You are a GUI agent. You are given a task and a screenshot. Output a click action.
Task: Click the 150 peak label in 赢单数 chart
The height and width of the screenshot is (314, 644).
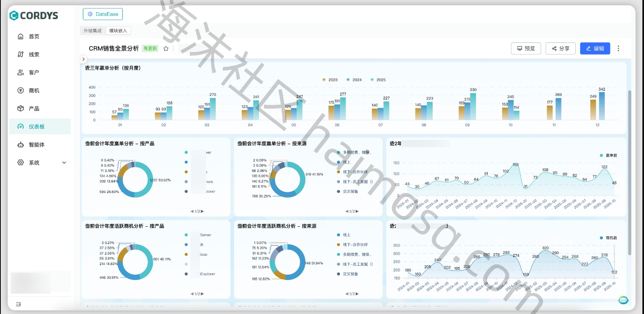516,165
